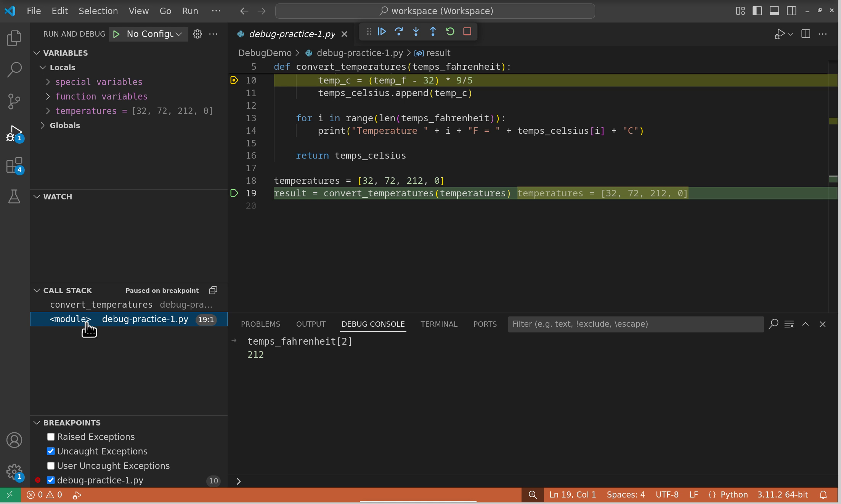Image resolution: width=841 pixels, height=504 pixels.
Task: Expand special variables under Locals
Action: (48, 82)
